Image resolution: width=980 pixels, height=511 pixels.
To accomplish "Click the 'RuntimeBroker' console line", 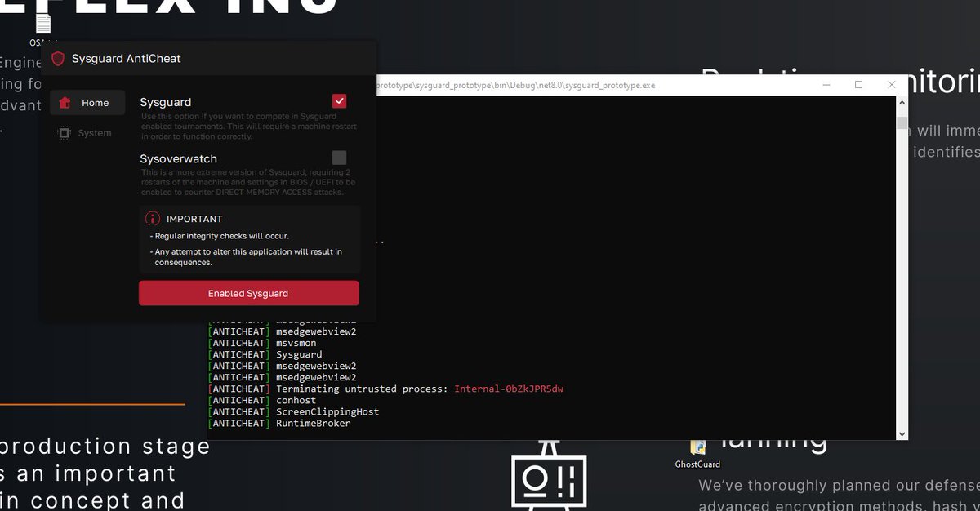I will [x=314, y=423].
